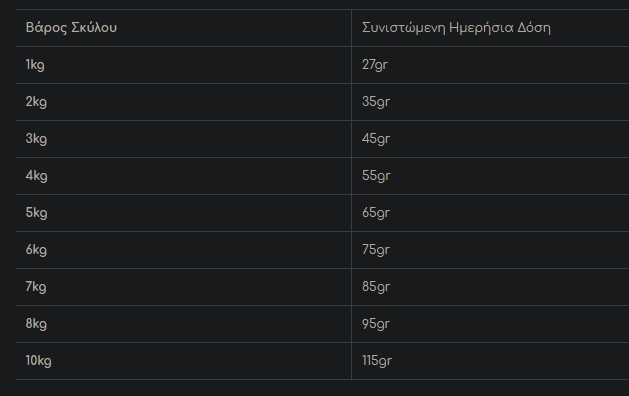Select the 8kg weight cell
The image size is (629, 396).
[x=183, y=324]
